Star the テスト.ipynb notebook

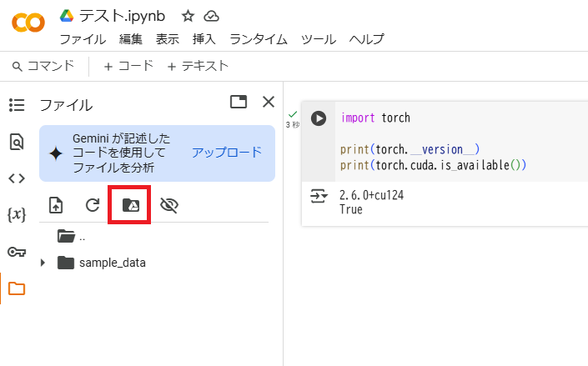coord(188,16)
